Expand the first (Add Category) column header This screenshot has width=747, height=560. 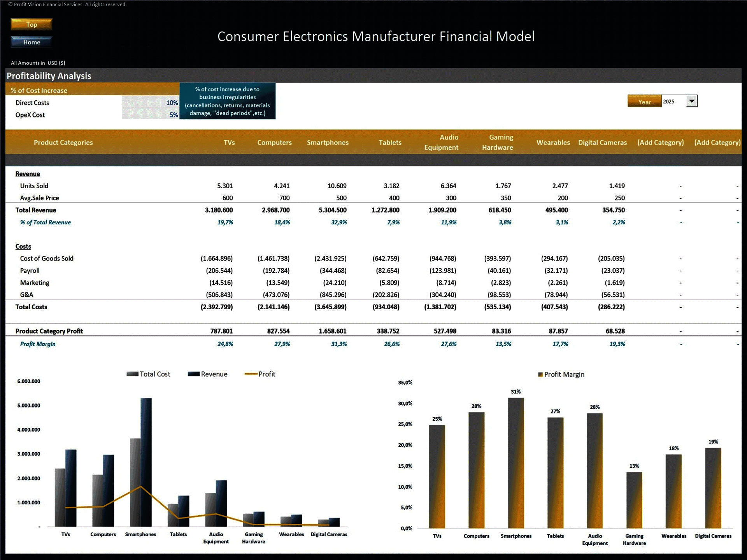coord(661,142)
